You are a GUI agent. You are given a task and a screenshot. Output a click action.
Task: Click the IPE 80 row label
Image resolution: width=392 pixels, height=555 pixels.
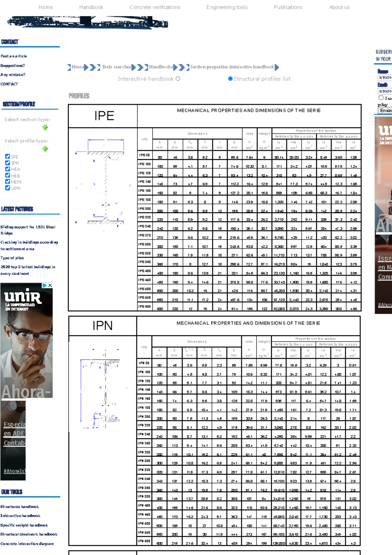144,155
